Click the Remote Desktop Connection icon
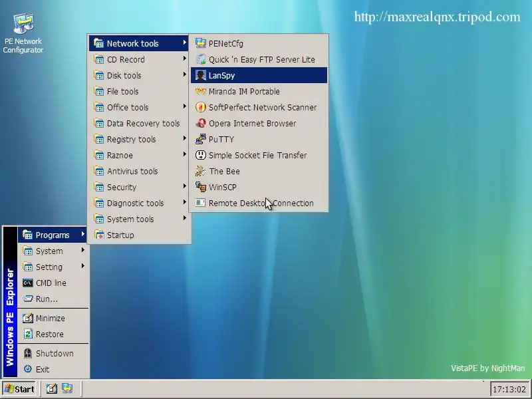532x399 pixels. pos(201,203)
